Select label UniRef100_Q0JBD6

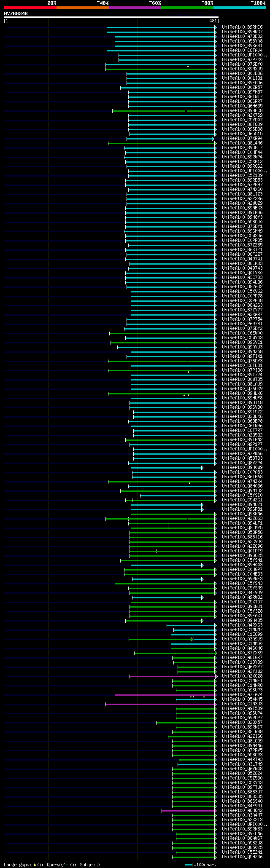pyautogui.click(x=242, y=74)
